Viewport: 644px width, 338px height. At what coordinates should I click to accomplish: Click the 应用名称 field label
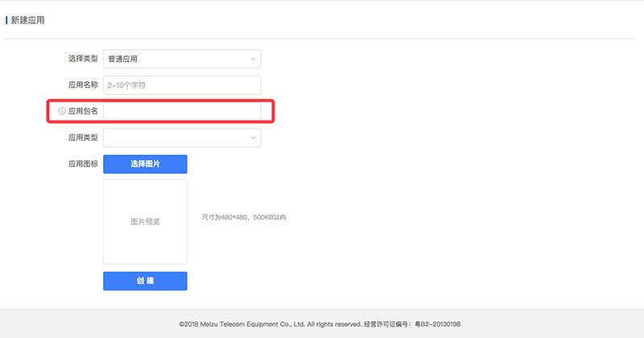(x=82, y=84)
